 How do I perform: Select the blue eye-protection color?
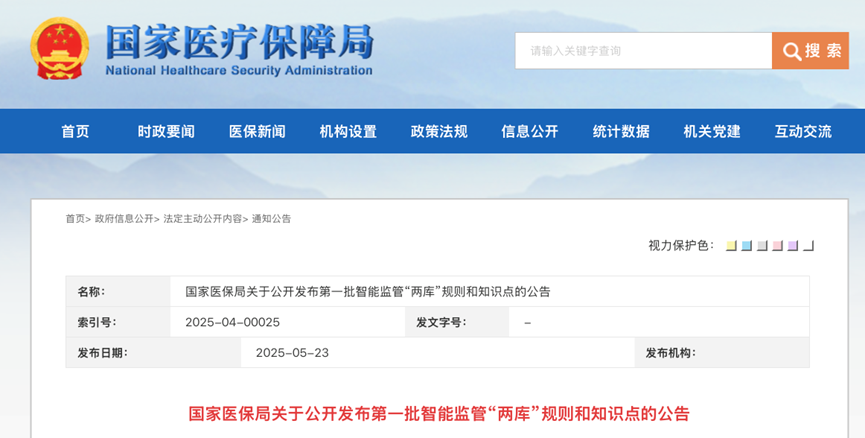747,246
